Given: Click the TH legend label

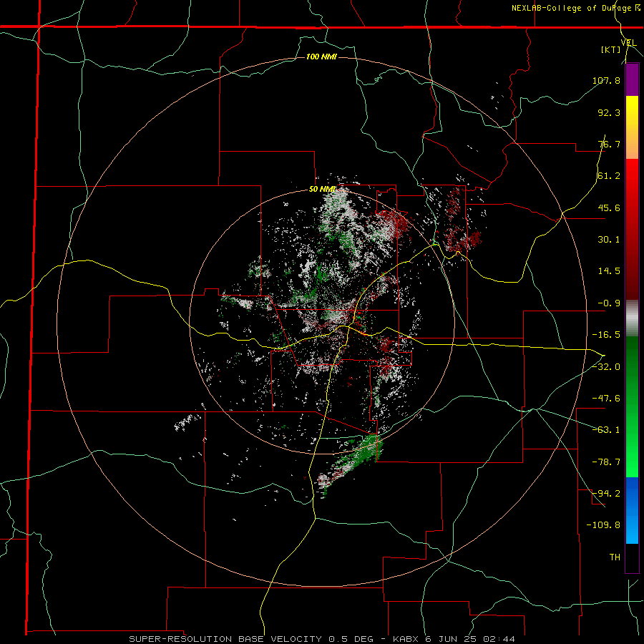Looking at the screenshot, I should click(x=615, y=557).
